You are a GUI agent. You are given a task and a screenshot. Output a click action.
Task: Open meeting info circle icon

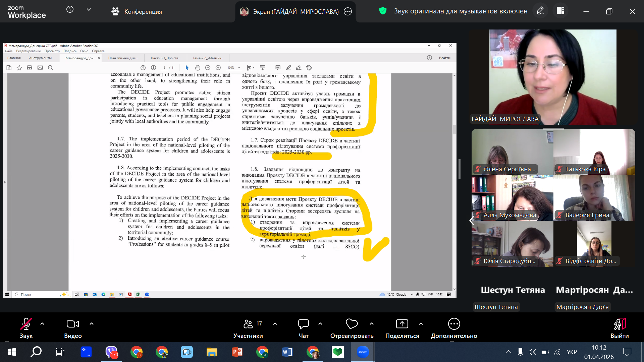coord(70,10)
